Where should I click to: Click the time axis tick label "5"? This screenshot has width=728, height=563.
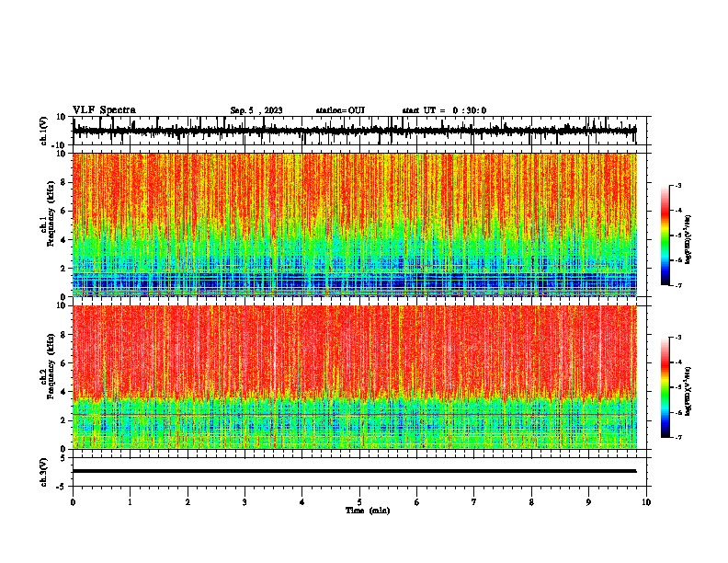click(359, 502)
